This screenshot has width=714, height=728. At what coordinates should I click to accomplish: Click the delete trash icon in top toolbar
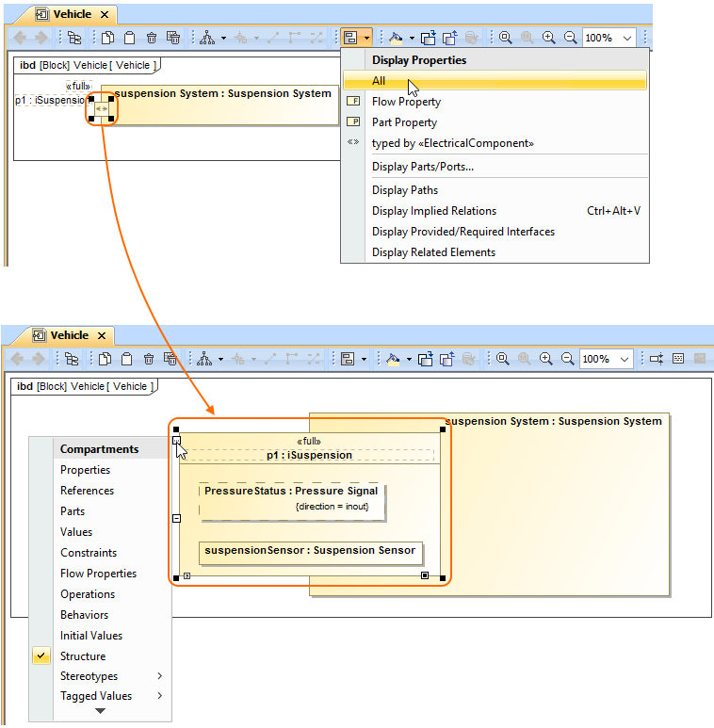coord(151,38)
